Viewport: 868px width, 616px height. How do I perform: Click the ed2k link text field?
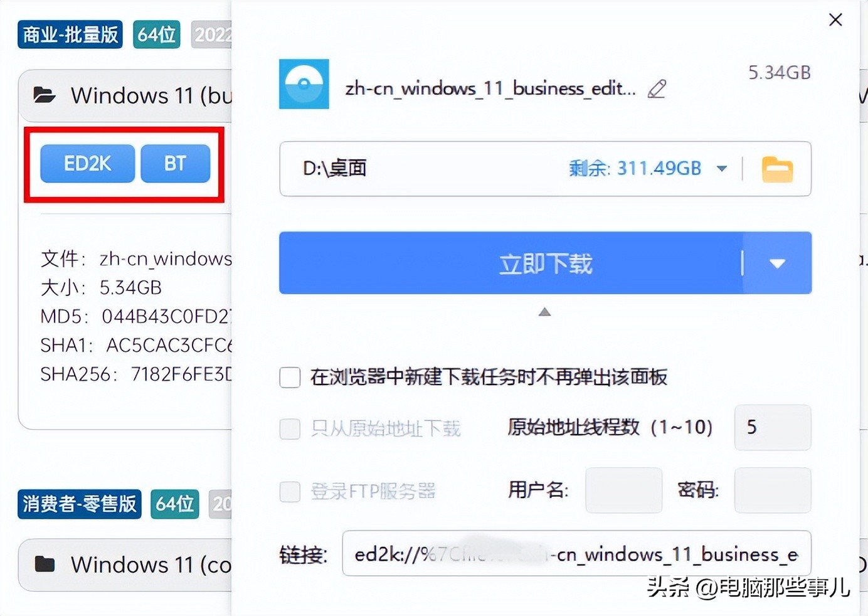pyautogui.click(x=576, y=553)
